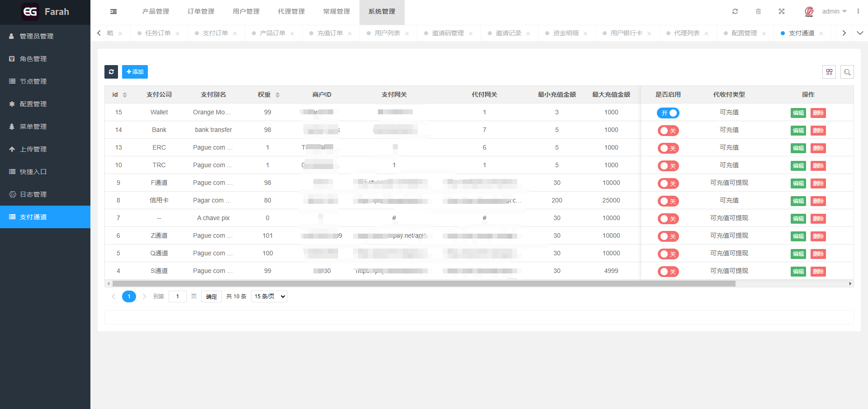Screen dimensions: 868x409
Task: Click the trash clear-cache icon
Action: pos(759,12)
